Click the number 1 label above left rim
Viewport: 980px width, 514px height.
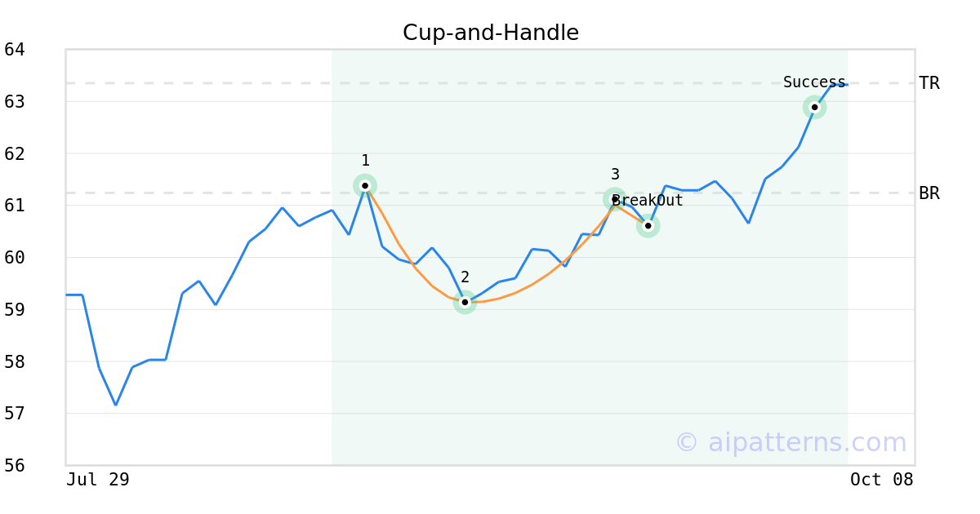point(365,161)
